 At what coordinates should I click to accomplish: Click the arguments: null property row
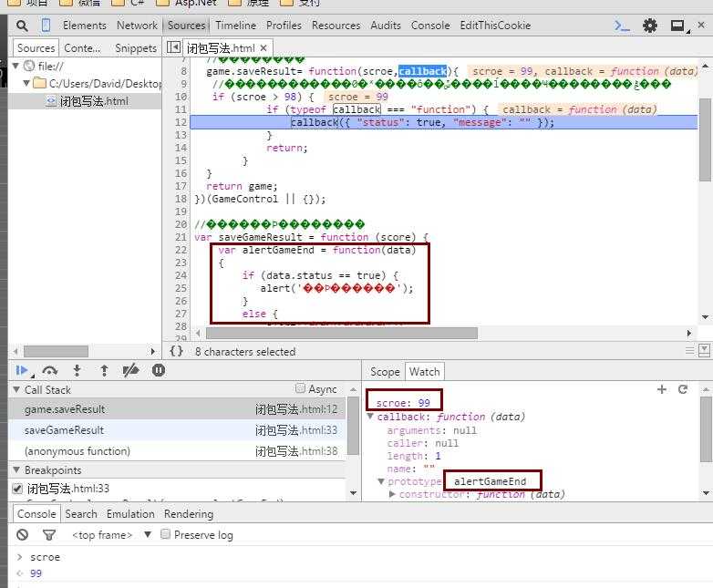pyautogui.click(x=431, y=430)
